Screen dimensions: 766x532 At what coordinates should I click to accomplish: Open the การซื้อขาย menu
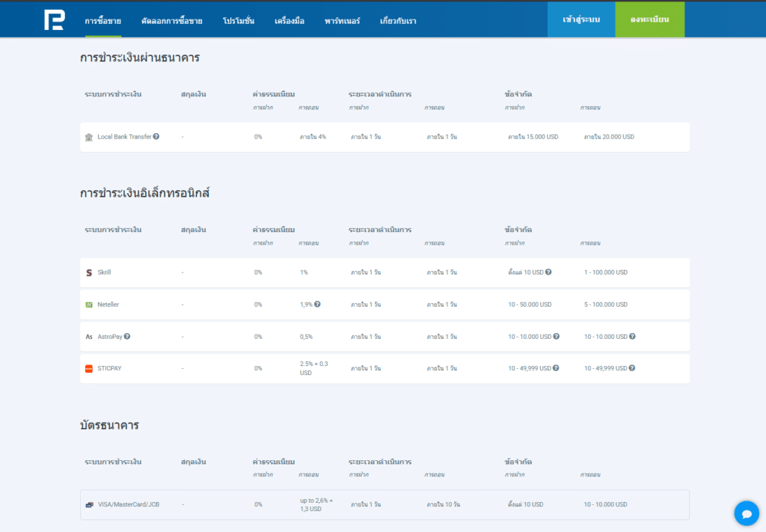[x=103, y=21]
